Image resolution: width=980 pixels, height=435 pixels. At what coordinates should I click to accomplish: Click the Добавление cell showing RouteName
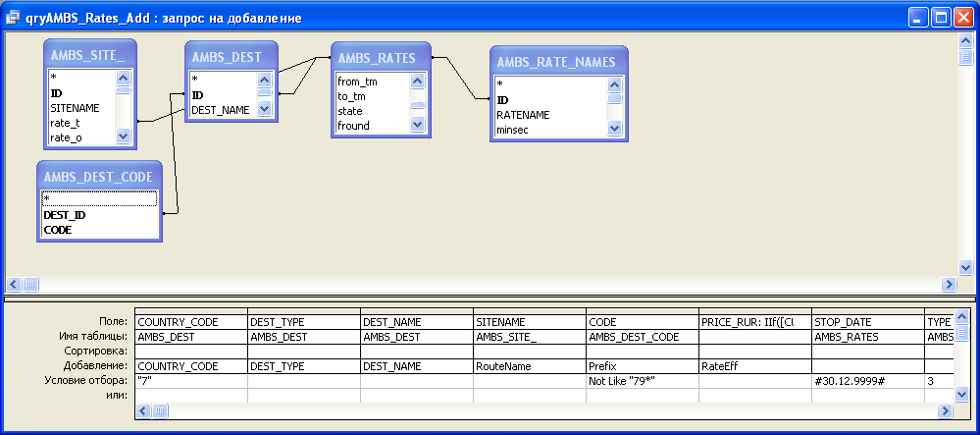[x=529, y=365]
